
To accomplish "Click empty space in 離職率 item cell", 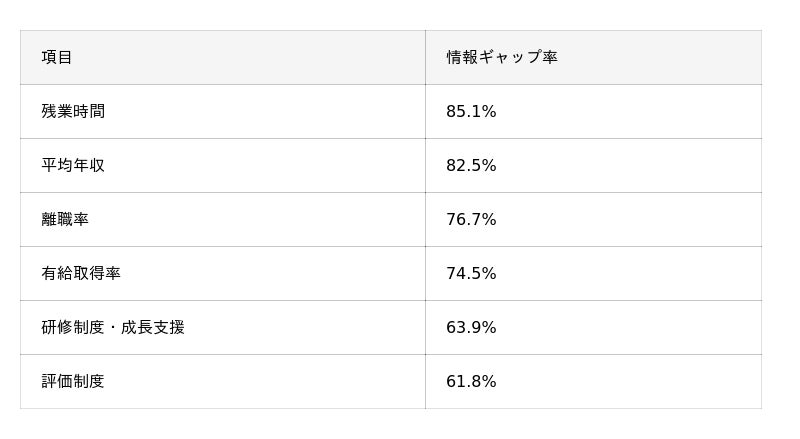I will point(255,220).
